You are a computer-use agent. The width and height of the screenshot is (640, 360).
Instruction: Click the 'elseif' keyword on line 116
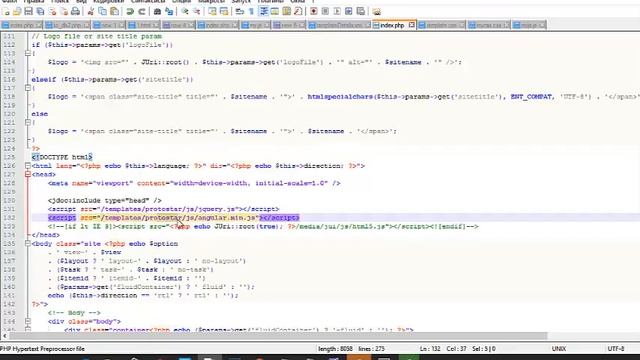click(x=44, y=80)
